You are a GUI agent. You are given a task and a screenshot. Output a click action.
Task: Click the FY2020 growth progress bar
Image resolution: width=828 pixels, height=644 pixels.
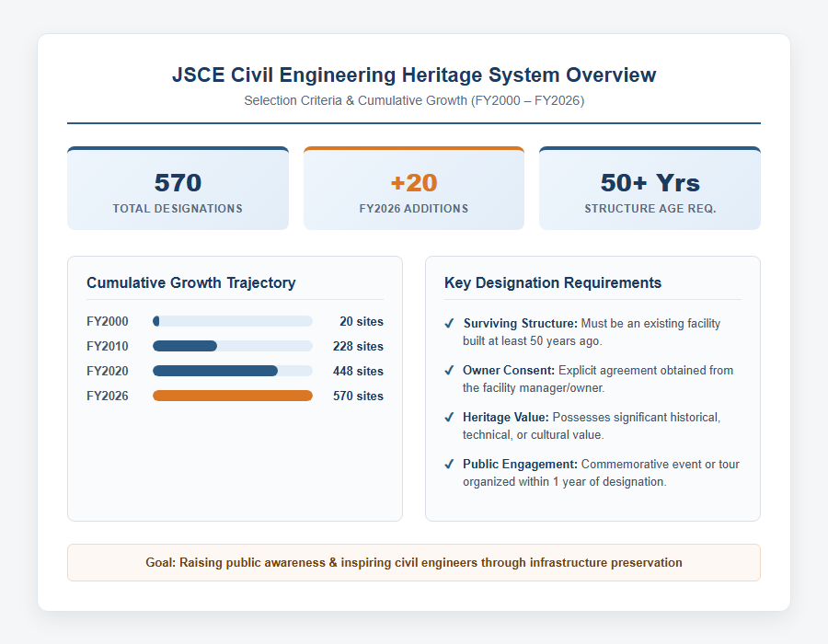click(233, 371)
